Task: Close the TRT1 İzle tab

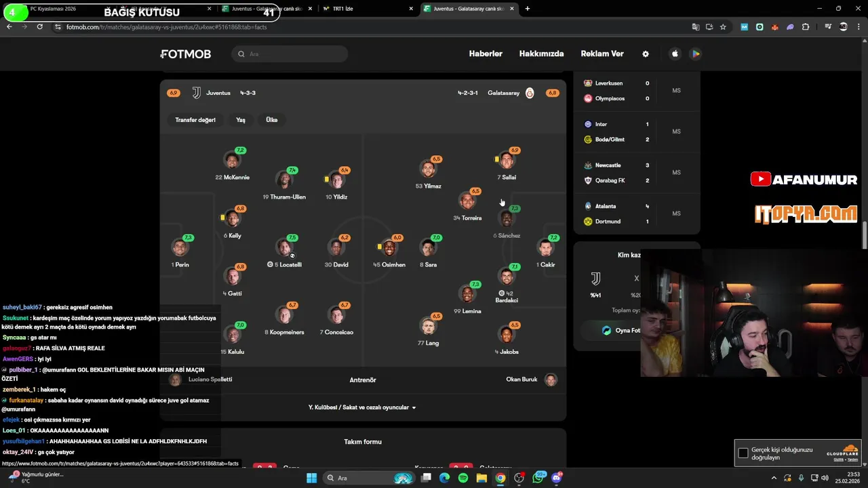Action: tap(411, 9)
